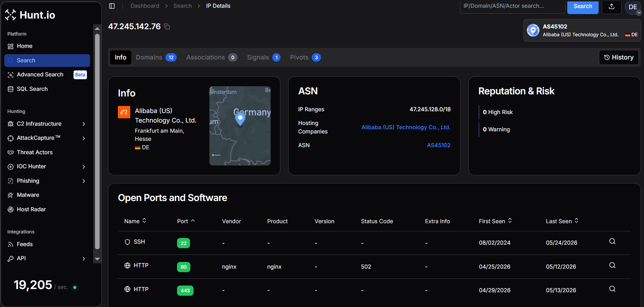Click the Advanced Search icon
The image size is (644, 307).
[11, 75]
